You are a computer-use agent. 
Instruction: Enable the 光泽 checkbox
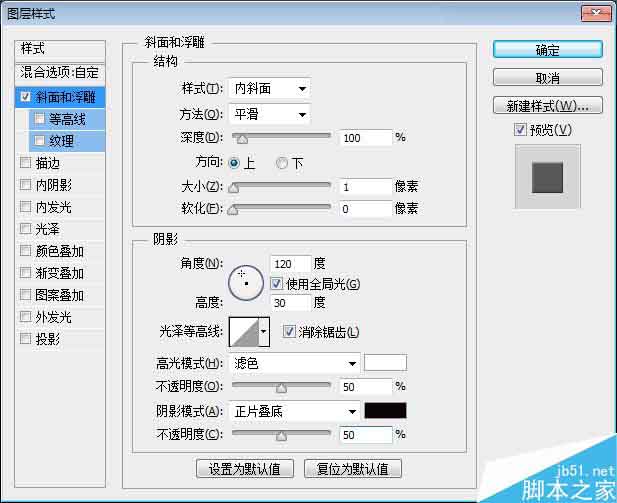[x=26, y=229]
